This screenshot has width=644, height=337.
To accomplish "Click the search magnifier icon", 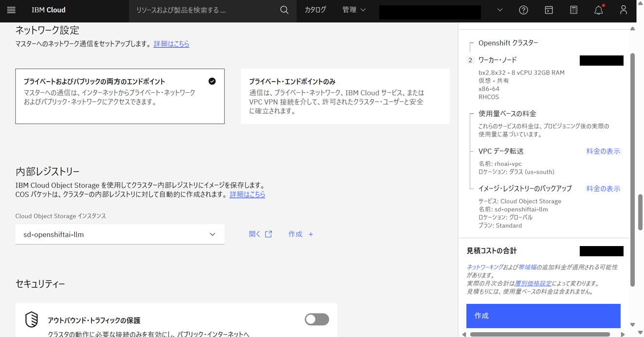I will pos(284,10).
